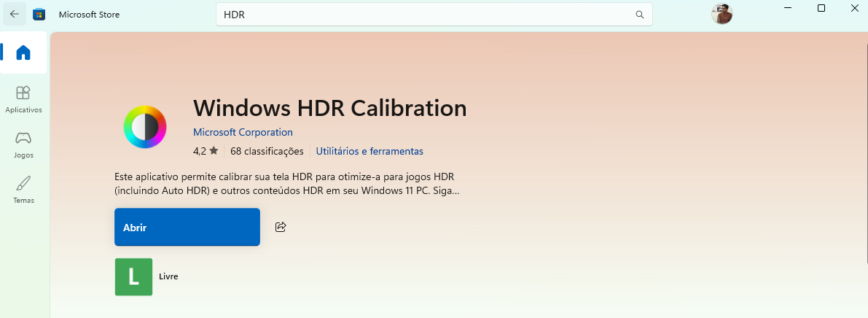Click the search magnifier icon
The width and height of the screenshot is (868, 318).
click(x=639, y=15)
